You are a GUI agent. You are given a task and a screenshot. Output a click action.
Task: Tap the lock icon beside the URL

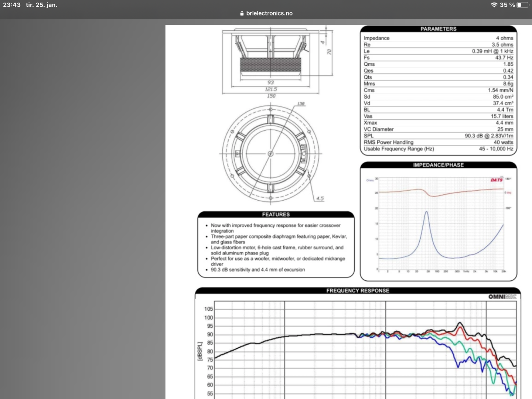(x=242, y=13)
